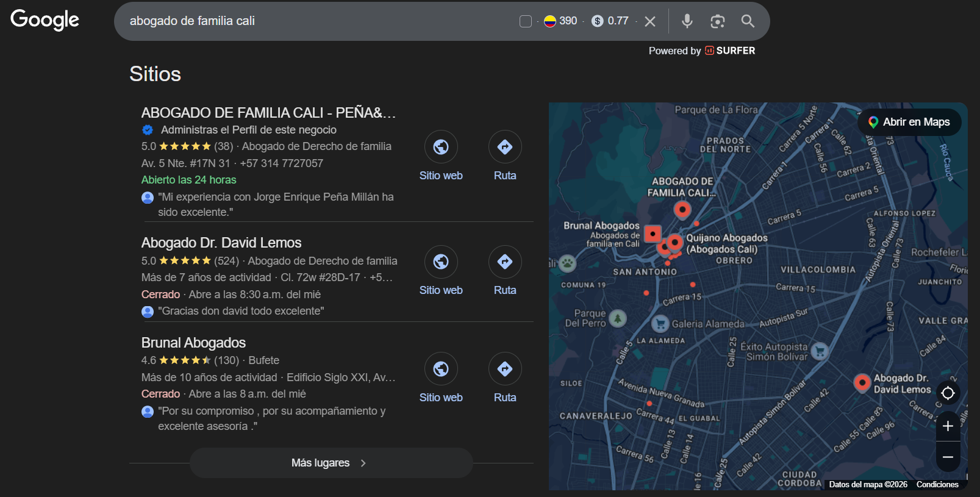Click review quote 'Gracias don david todo excelente'
The height and width of the screenshot is (497, 980).
(241, 311)
